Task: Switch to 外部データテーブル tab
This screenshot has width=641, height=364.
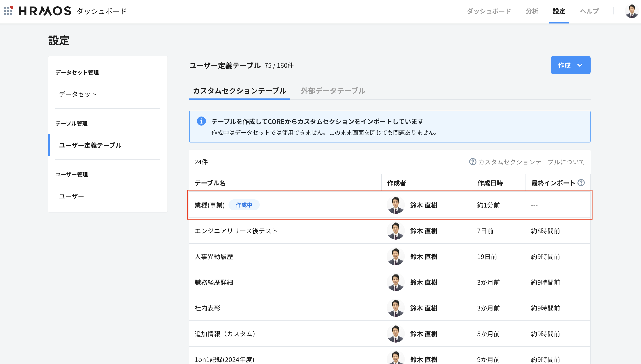Action: (333, 91)
